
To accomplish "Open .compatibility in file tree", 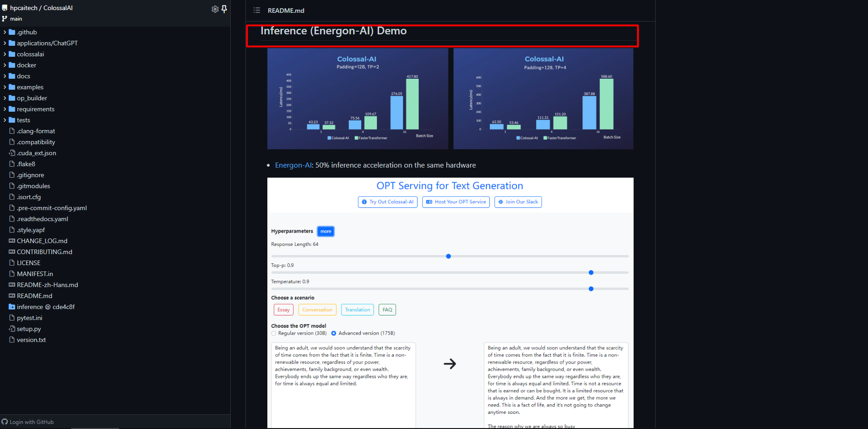I will click(36, 142).
